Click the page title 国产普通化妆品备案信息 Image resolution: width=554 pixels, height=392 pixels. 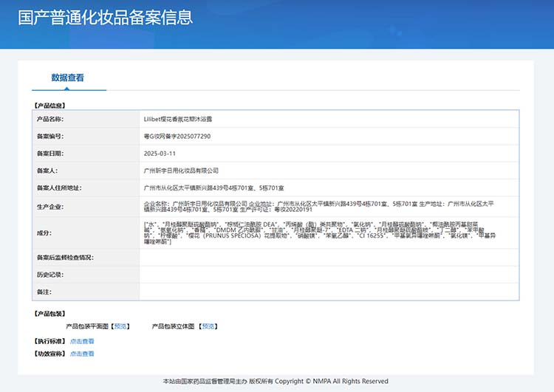(x=106, y=17)
